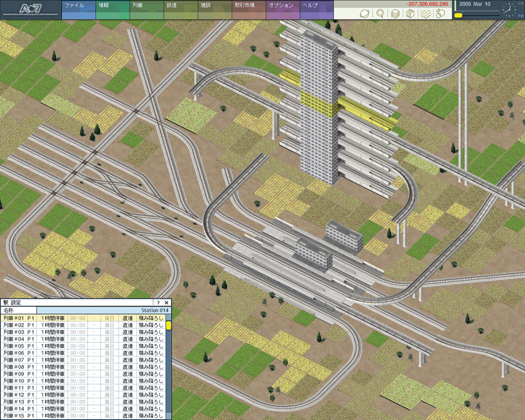Click the 名称 label in station settings
The width and height of the screenshot is (525, 420).
8,310
